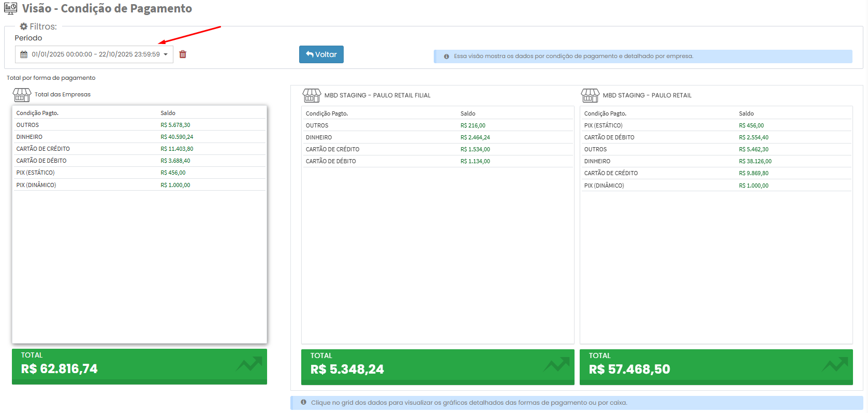Click the gear icon next to Filtros
Screen dimensions: 868x413
click(x=23, y=26)
